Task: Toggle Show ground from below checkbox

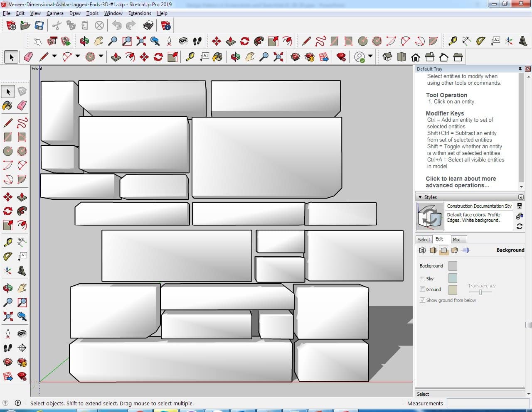Action: point(423,300)
